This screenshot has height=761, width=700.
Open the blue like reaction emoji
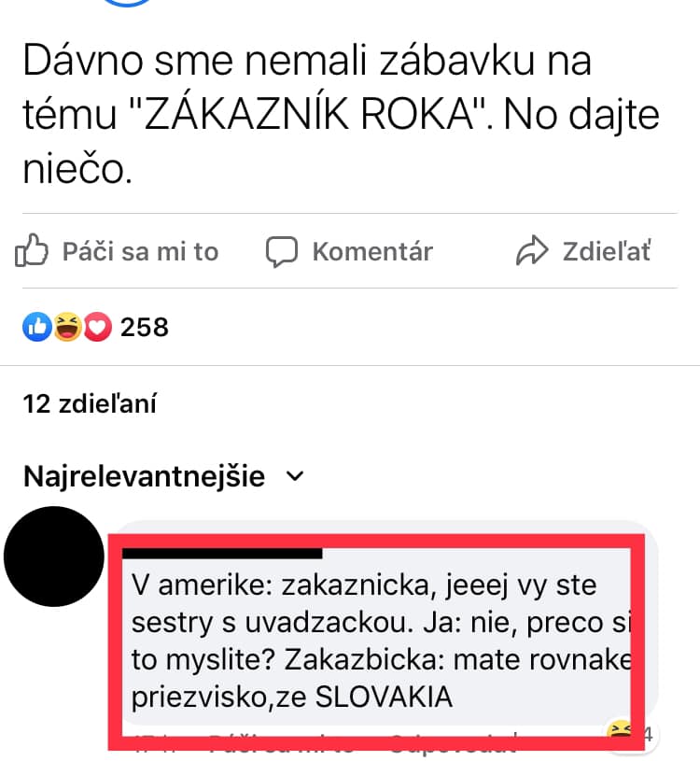[x=37, y=327]
